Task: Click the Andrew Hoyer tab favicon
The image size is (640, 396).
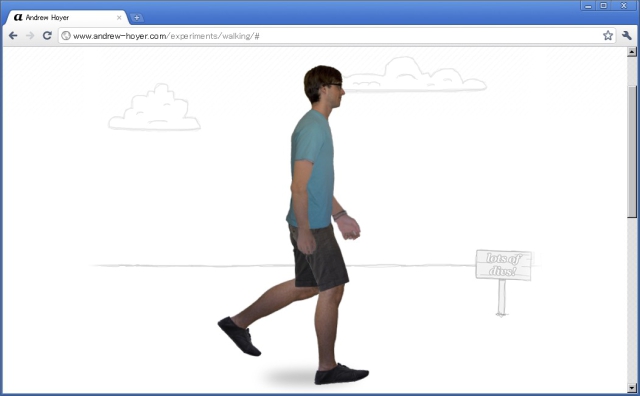Action: click(x=18, y=17)
